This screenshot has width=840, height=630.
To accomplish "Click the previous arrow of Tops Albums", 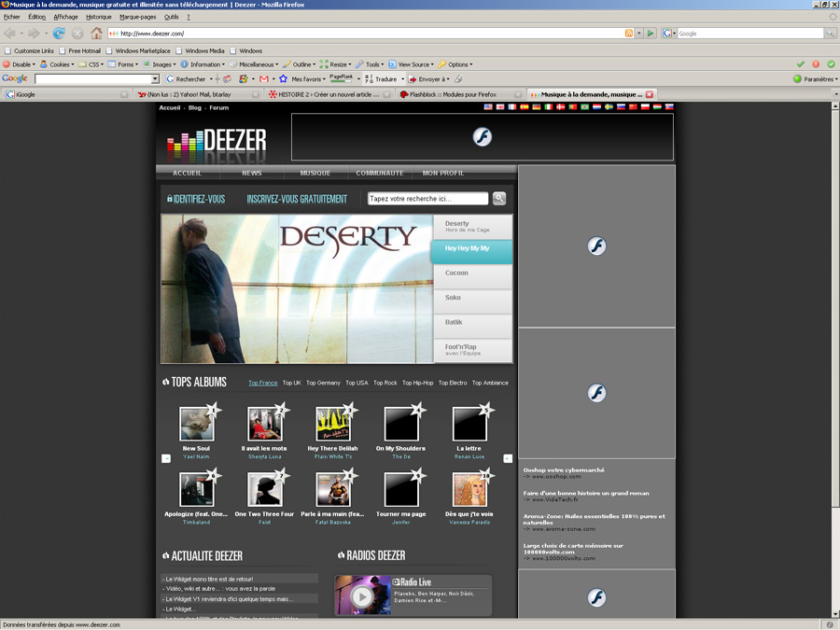I will pyautogui.click(x=166, y=458).
